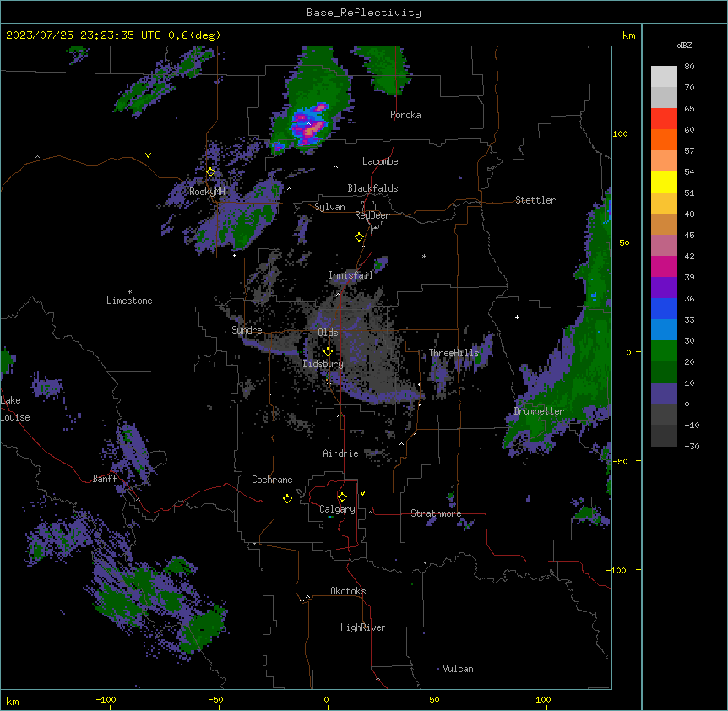The width and height of the screenshot is (728, 711).
Task: Click the Ponoka city label
Action: [405, 115]
